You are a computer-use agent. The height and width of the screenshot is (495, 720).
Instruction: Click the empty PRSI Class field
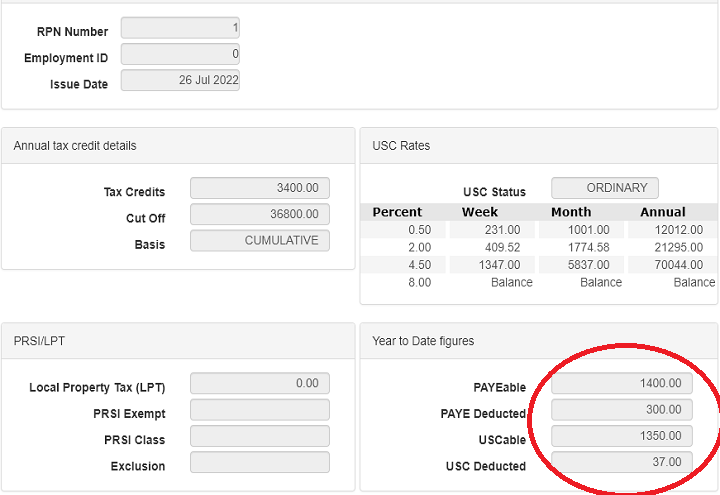(260, 436)
